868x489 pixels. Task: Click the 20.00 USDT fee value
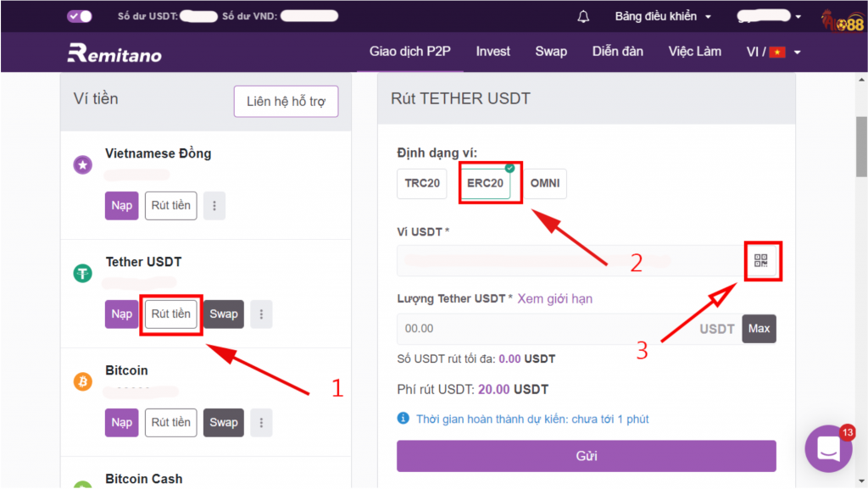point(513,390)
